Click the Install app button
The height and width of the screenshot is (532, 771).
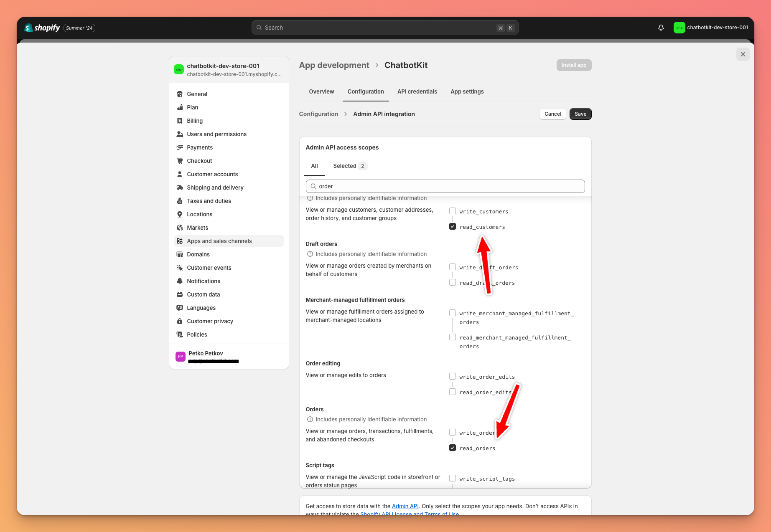coord(574,65)
